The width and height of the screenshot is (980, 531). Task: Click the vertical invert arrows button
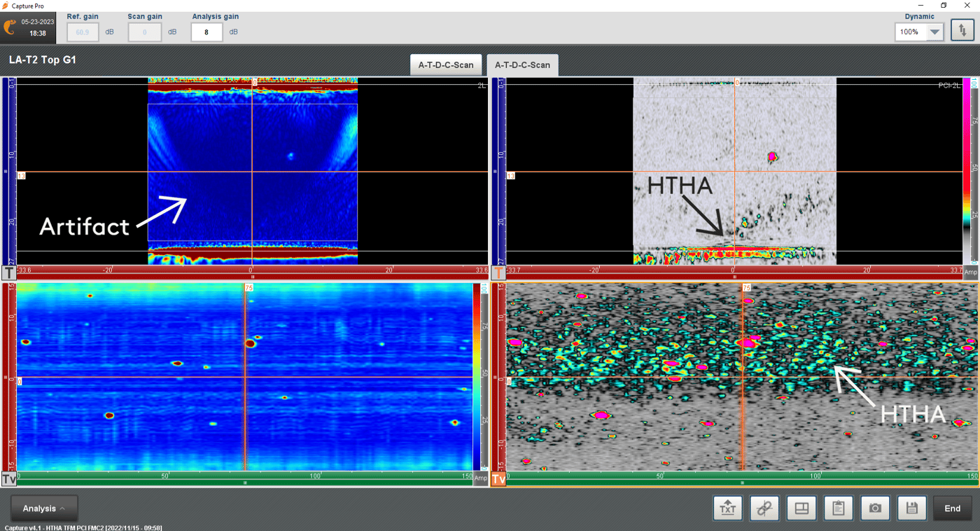pyautogui.click(x=962, y=31)
